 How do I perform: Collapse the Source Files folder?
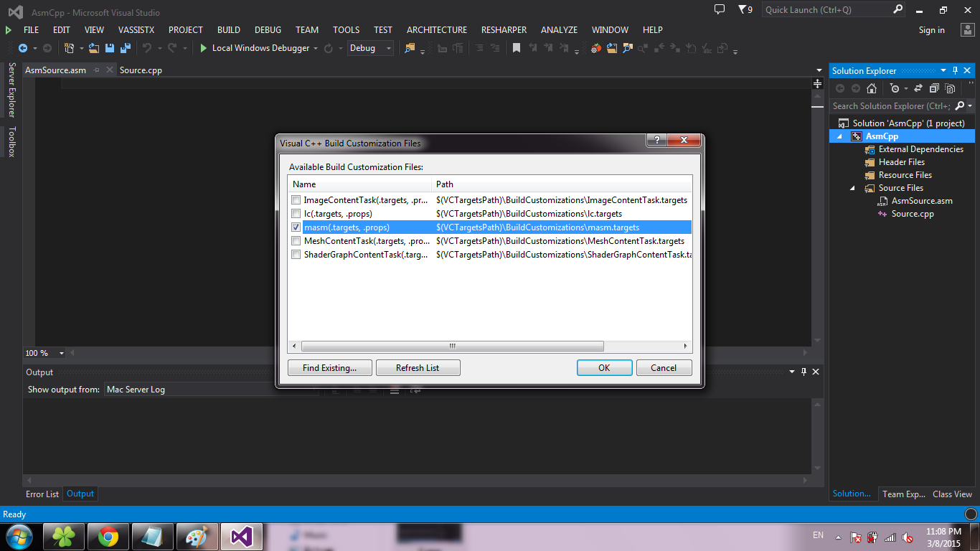coord(853,188)
